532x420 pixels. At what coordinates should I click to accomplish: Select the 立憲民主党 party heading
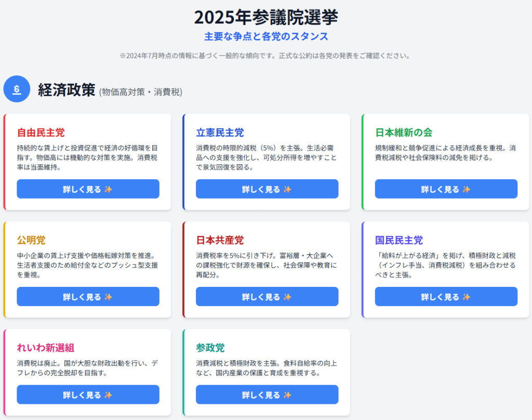point(220,133)
